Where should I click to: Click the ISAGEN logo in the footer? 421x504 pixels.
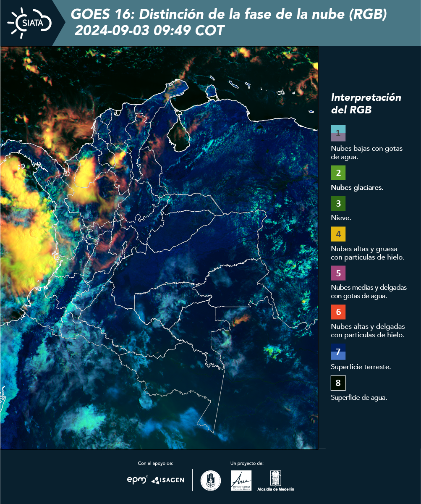167,480
